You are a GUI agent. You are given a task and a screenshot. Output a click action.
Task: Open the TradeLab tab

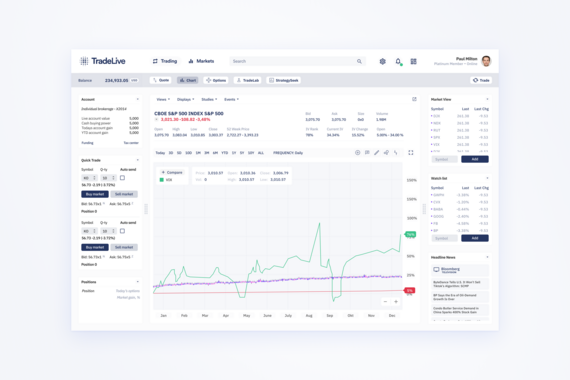(248, 80)
